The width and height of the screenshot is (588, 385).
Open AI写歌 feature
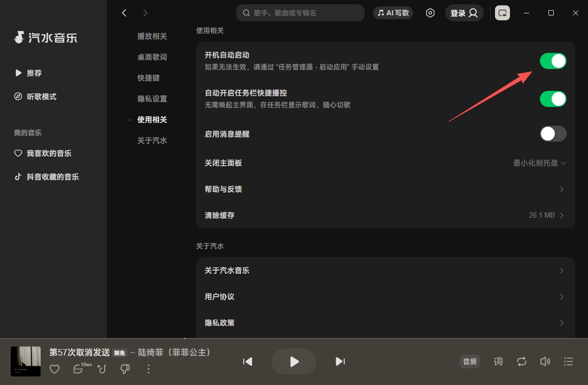coord(393,13)
